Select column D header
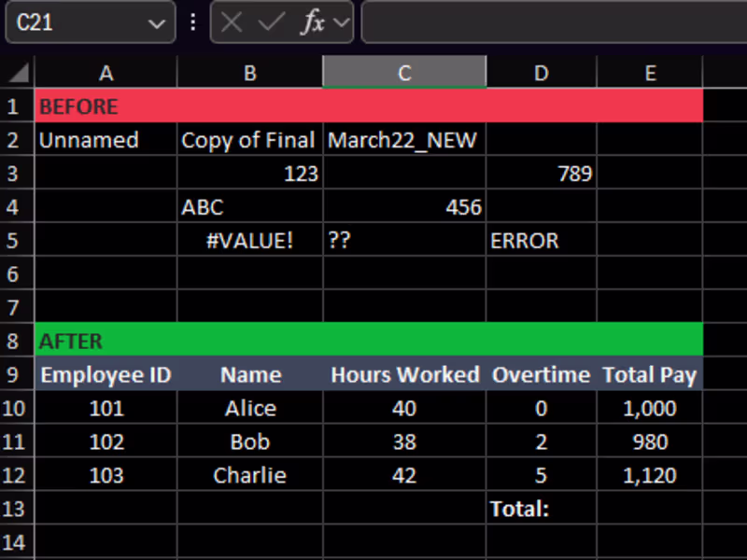Screen dimensions: 747x560 point(541,73)
